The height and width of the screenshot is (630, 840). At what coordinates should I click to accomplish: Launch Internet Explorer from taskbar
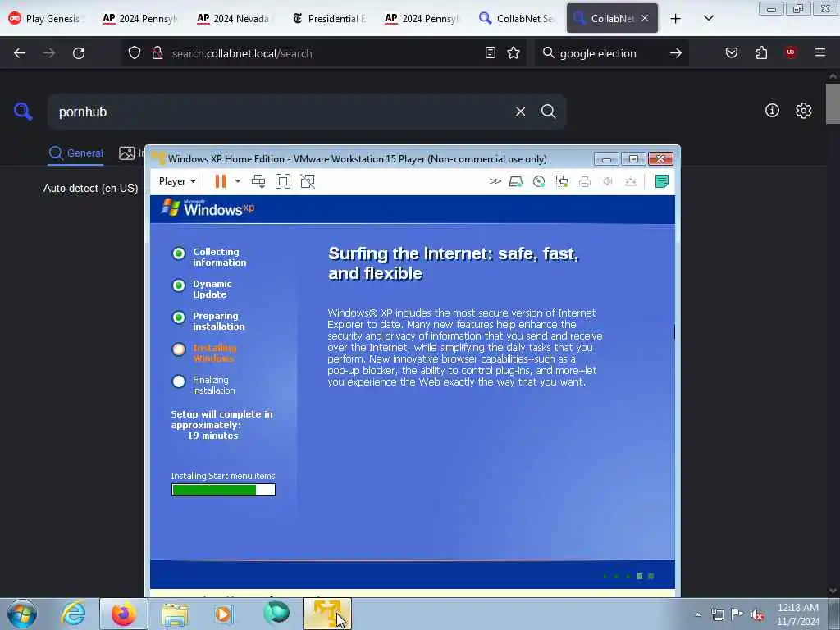pyautogui.click(x=73, y=614)
